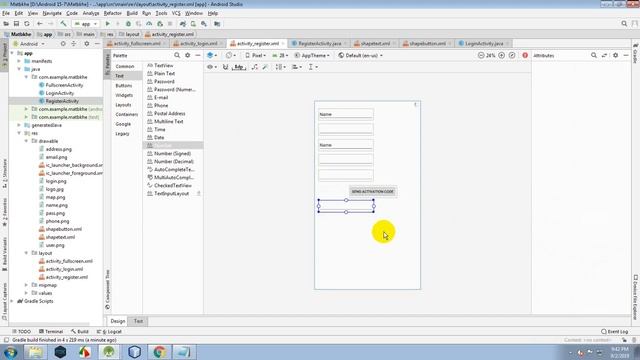
Task: Open the Refactor menu
Action: tap(113, 13)
